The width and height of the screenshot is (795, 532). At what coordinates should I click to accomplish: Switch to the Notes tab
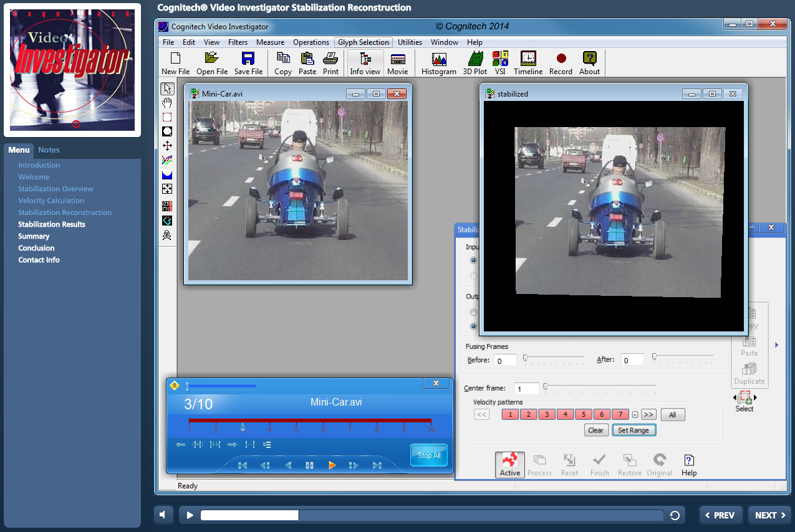click(48, 150)
